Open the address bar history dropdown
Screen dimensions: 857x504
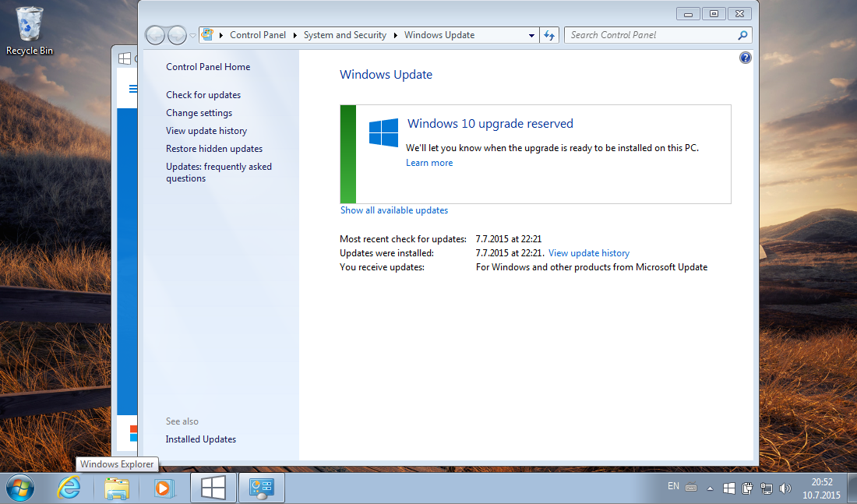pos(531,36)
